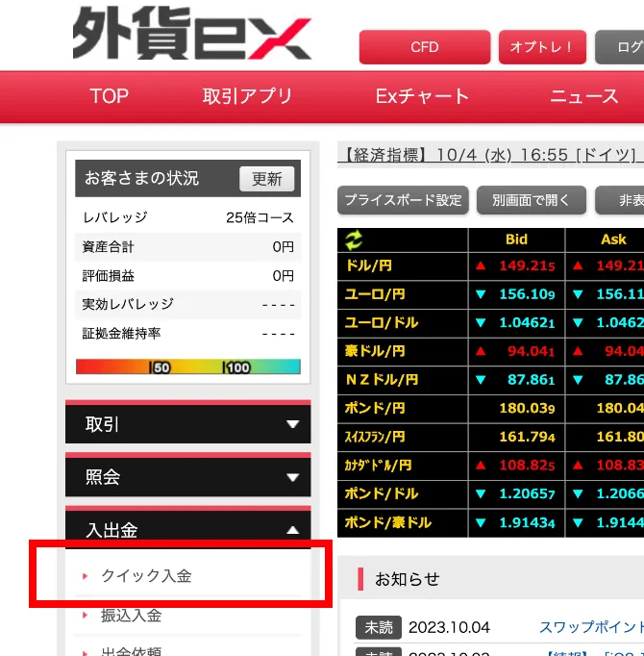The height and width of the screenshot is (656, 644).
Task: Go to the TOP navigation item
Action: click(109, 96)
